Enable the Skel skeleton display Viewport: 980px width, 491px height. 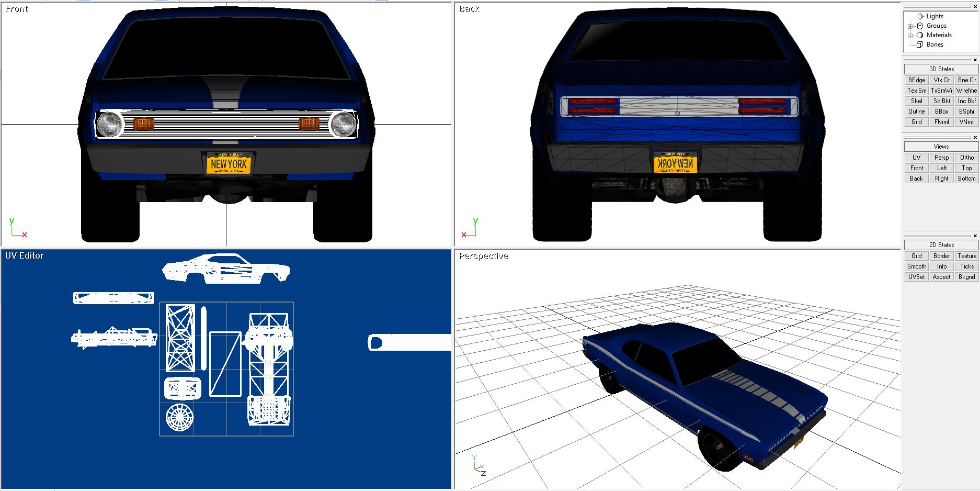point(916,101)
